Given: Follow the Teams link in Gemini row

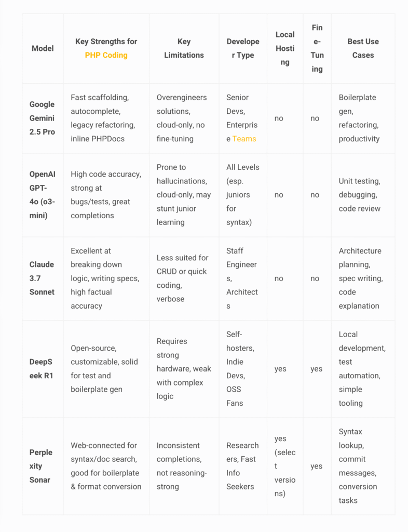Looking at the screenshot, I should pos(244,139).
